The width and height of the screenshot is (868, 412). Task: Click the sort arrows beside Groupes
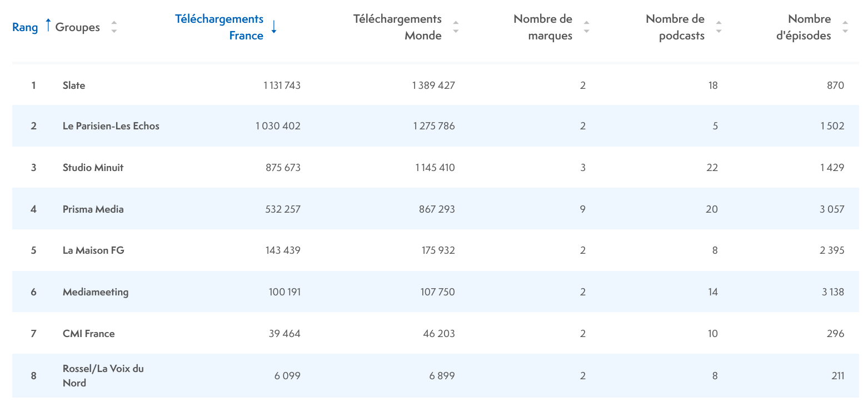(x=114, y=27)
